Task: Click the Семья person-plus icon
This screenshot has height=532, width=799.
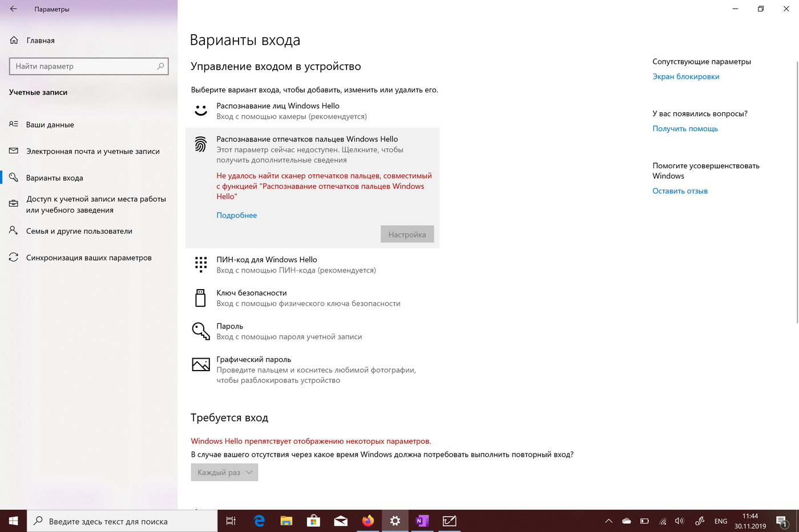Action: pyautogui.click(x=14, y=230)
